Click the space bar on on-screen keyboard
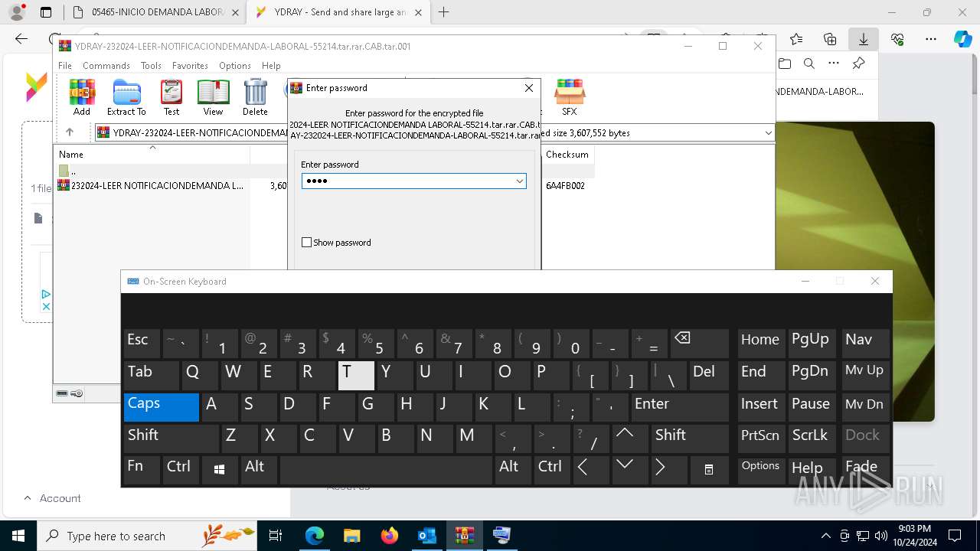Viewport: 980px width, 551px height. [x=386, y=470]
